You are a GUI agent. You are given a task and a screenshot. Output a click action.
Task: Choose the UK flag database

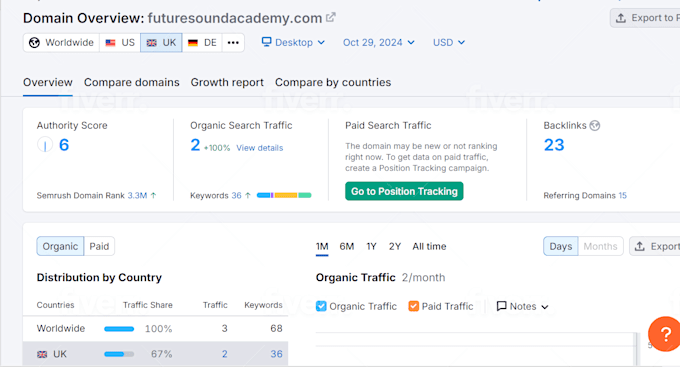[161, 43]
